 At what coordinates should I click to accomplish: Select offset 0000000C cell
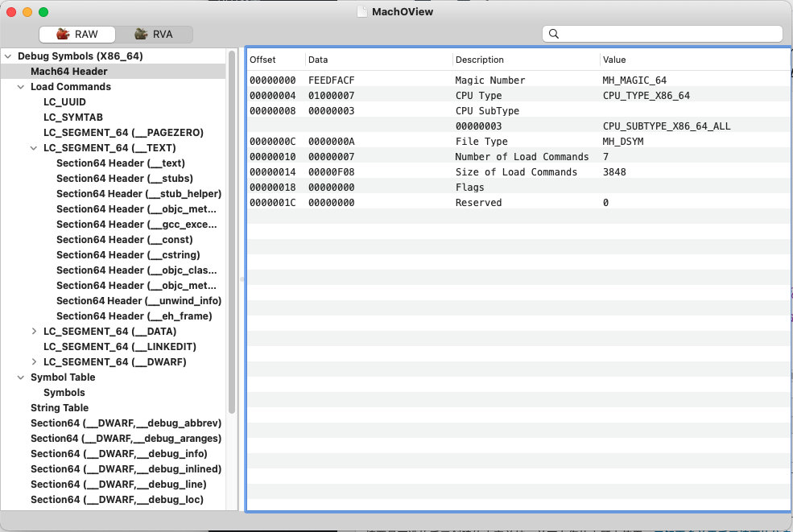tap(273, 142)
